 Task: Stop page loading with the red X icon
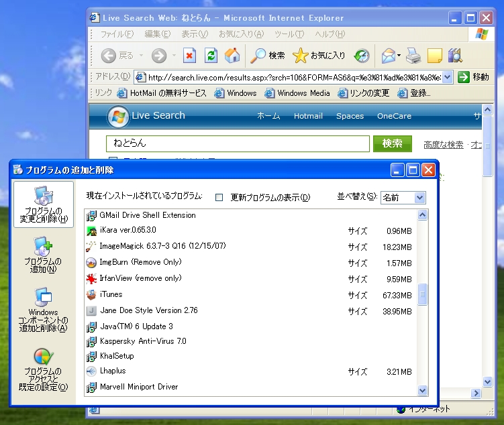[190, 56]
